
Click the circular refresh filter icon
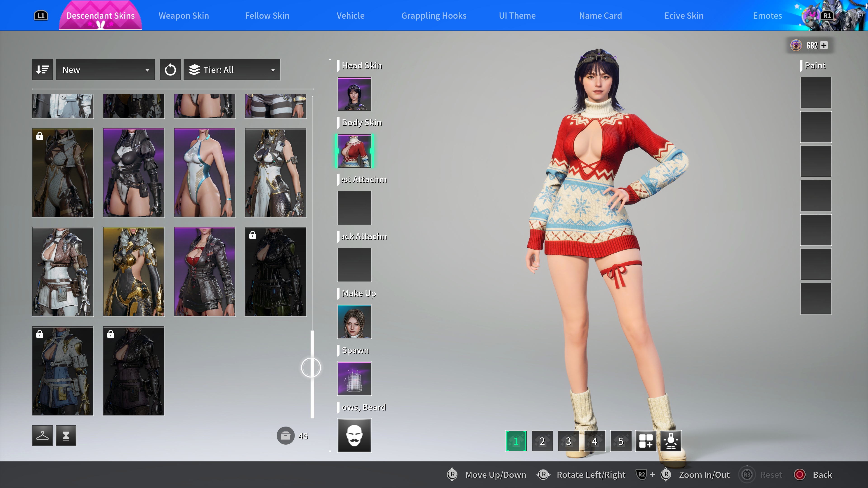[170, 70]
